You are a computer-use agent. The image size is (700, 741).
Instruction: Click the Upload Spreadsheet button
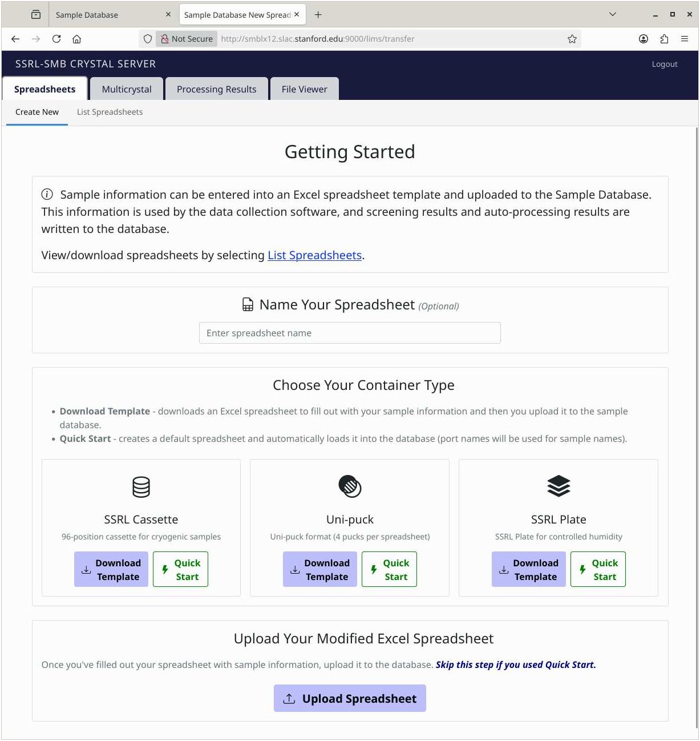coord(350,698)
